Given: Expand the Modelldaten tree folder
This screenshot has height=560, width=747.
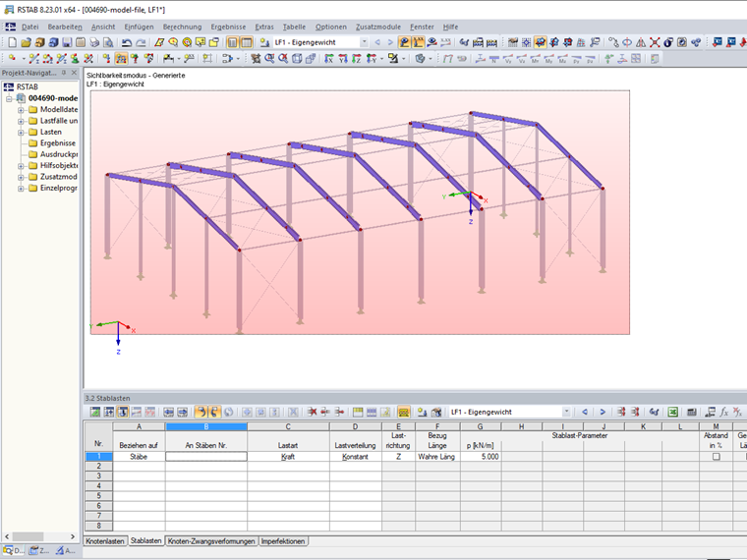Looking at the screenshot, I should point(21,110).
